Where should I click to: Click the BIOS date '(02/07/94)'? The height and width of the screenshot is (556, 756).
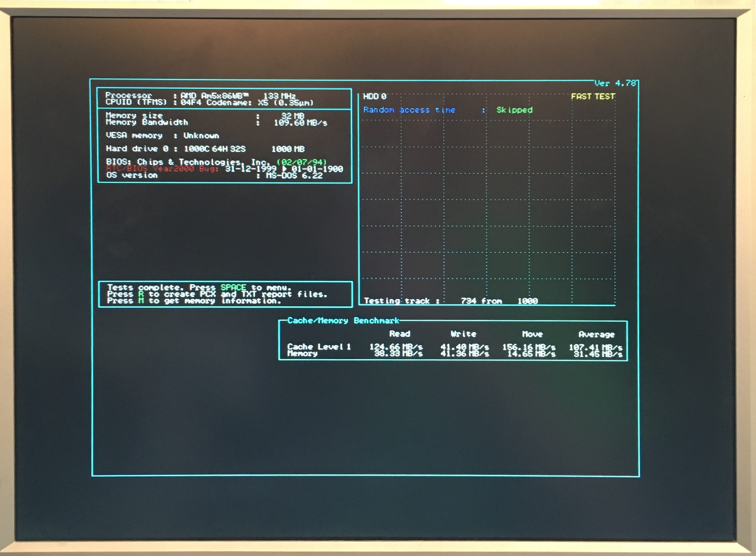pos(302,162)
